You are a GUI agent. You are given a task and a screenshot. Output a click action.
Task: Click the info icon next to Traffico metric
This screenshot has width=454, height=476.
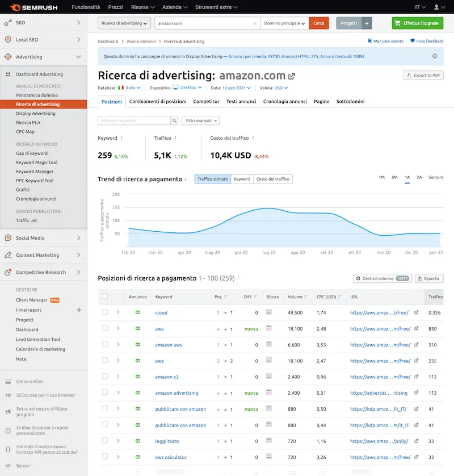pos(175,138)
